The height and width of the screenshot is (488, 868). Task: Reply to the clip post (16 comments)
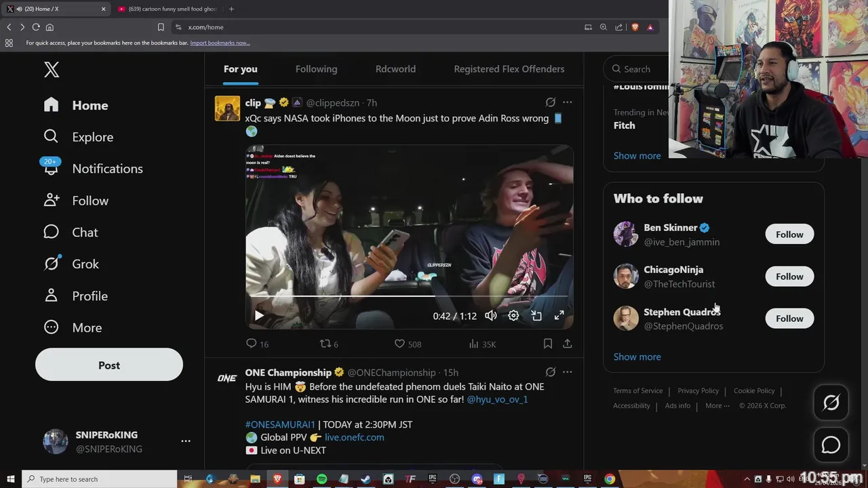(x=257, y=344)
